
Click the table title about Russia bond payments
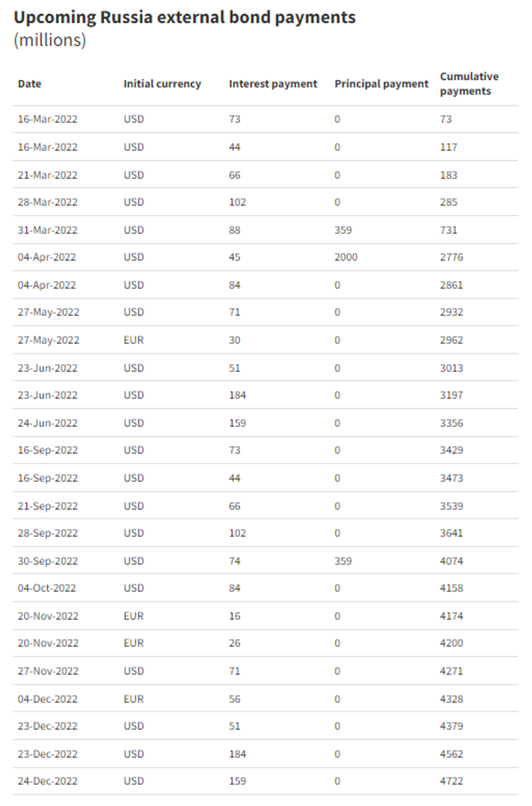(x=185, y=17)
